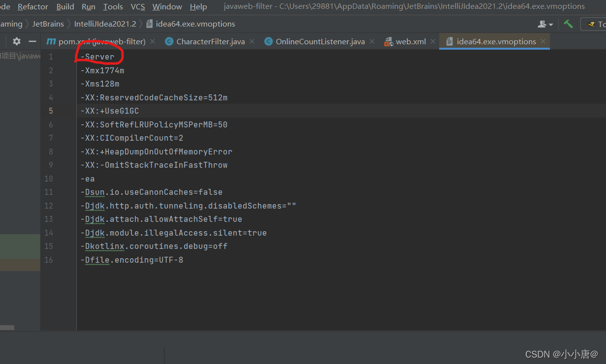Switch to the OnlineCountListener.java tab
606x364 pixels.
(320, 41)
